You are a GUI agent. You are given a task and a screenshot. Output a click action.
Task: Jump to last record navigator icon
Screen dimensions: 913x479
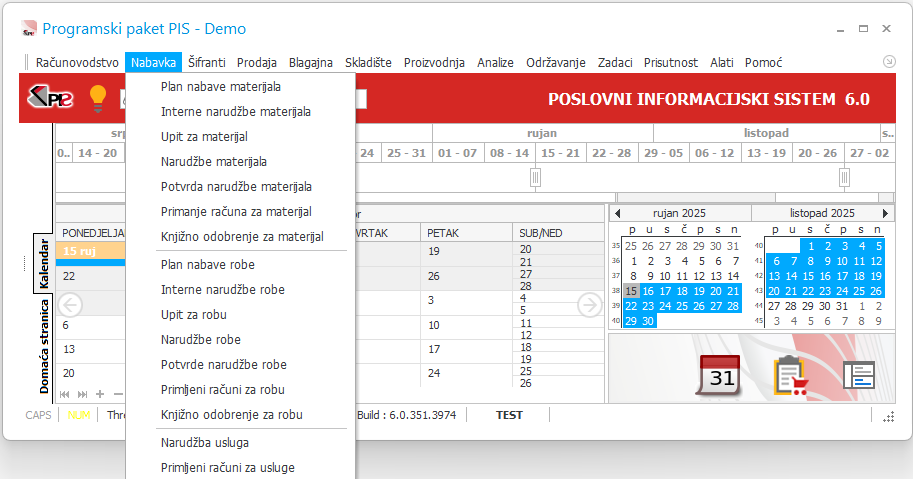82,394
